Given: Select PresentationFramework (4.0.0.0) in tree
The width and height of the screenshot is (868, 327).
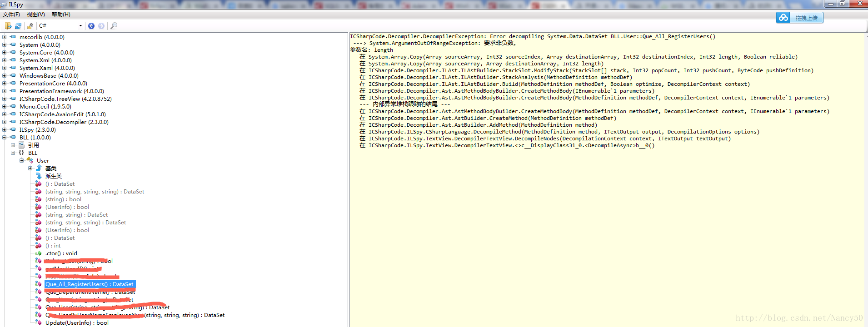Looking at the screenshot, I should (x=62, y=91).
